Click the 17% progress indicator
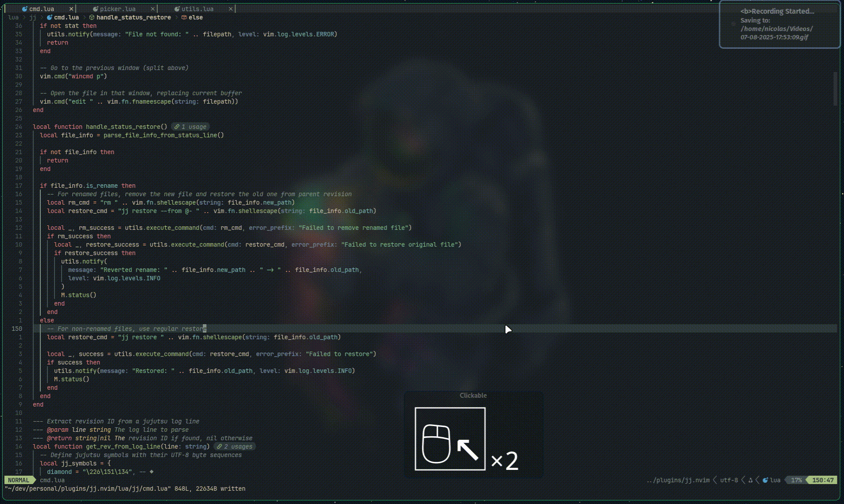Image resolution: width=844 pixels, height=504 pixels. 797,480
